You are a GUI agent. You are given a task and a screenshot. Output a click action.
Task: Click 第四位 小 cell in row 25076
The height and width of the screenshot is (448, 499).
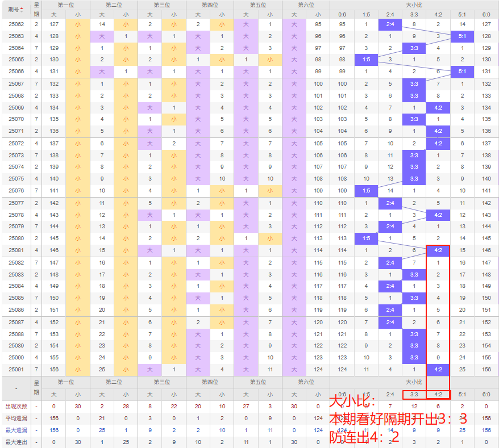point(222,191)
